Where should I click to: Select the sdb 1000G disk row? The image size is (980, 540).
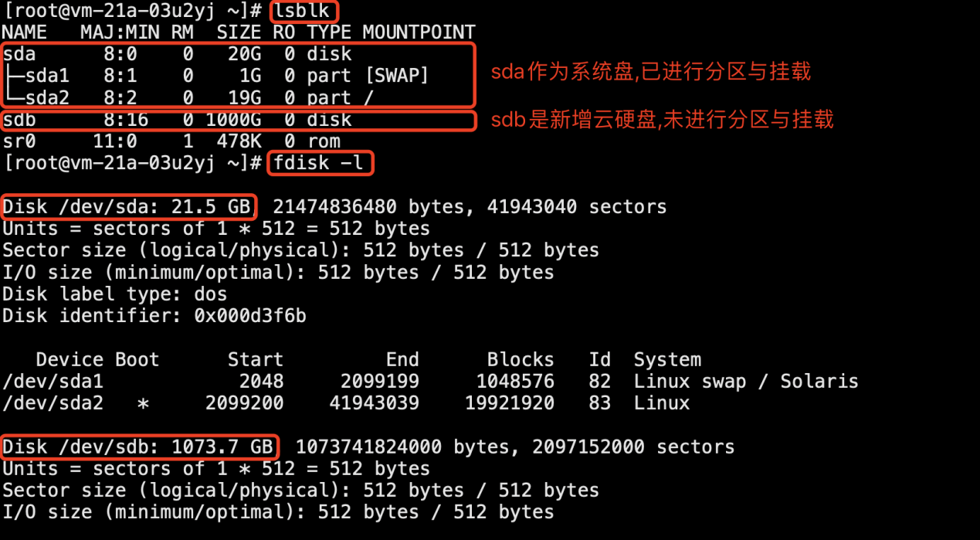[x=177, y=120]
